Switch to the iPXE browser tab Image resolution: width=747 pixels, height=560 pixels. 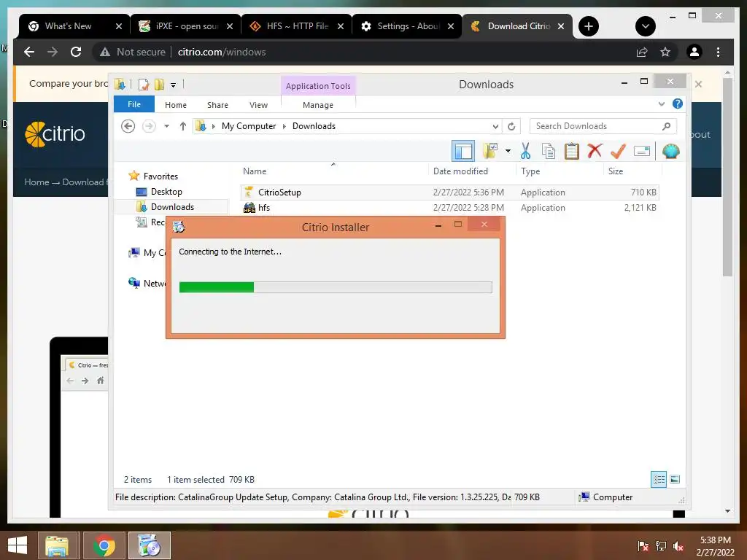pyautogui.click(x=187, y=26)
